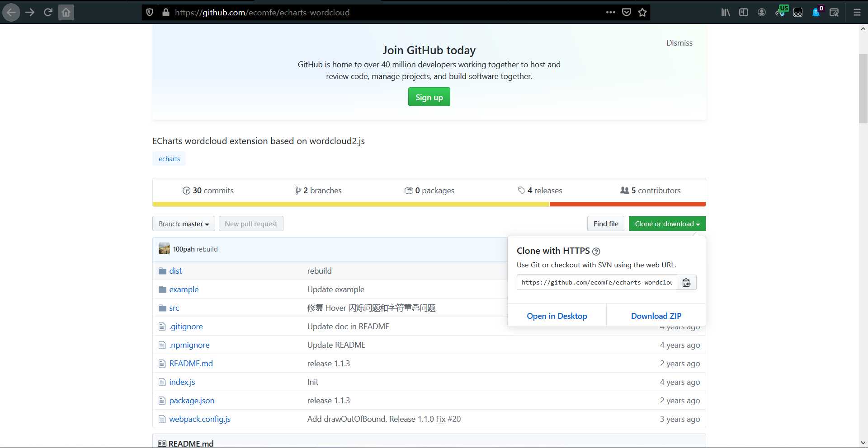
Task: Open the Firefox hamburger menu
Action: click(x=857, y=12)
